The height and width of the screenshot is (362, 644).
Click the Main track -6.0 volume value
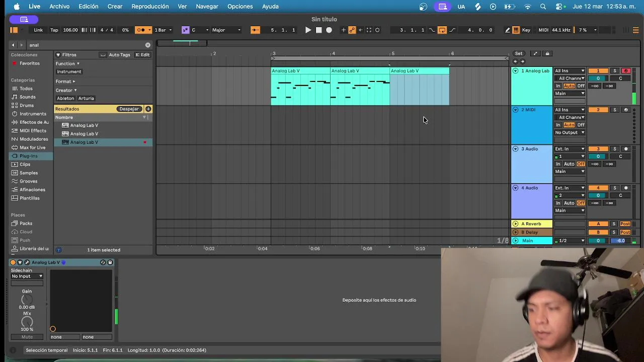coord(620,241)
